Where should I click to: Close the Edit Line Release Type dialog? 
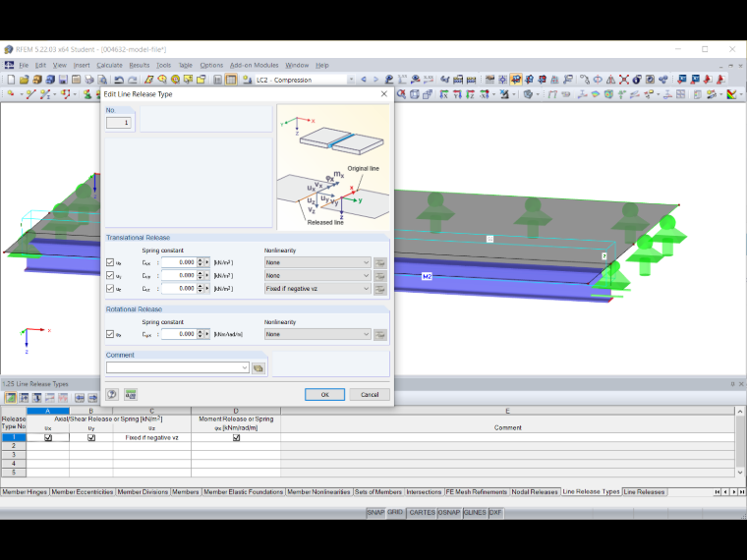point(384,93)
